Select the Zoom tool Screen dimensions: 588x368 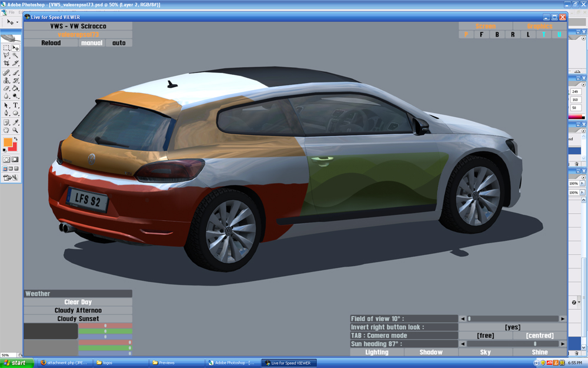tap(15, 130)
